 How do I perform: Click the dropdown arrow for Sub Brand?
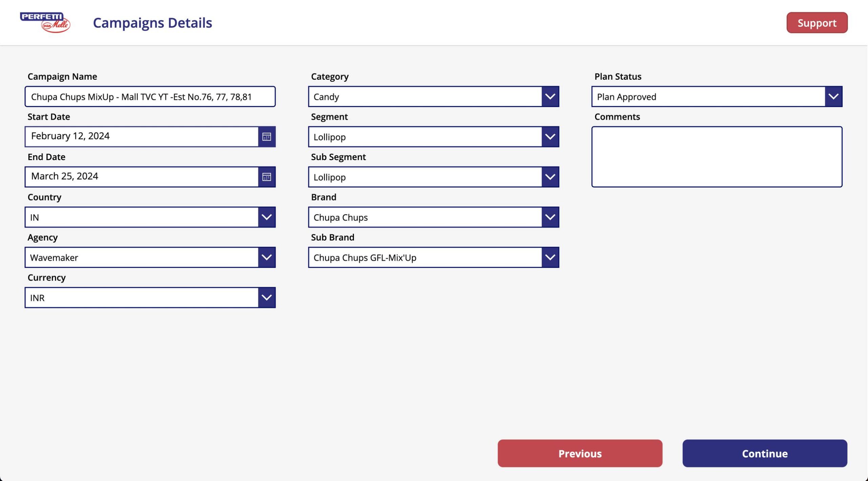(x=550, y=257)
